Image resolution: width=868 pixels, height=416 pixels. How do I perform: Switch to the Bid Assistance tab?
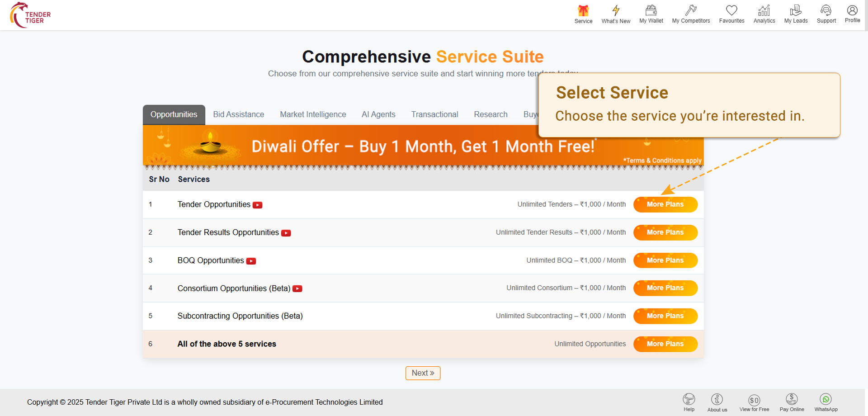pos(239,115)
